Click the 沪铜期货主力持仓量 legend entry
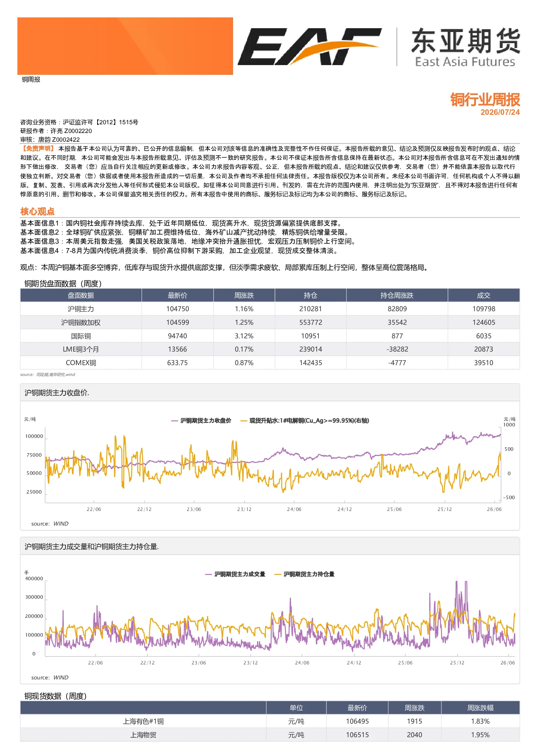This screenshot has height=756, width=540. click(x=304, y=574)
